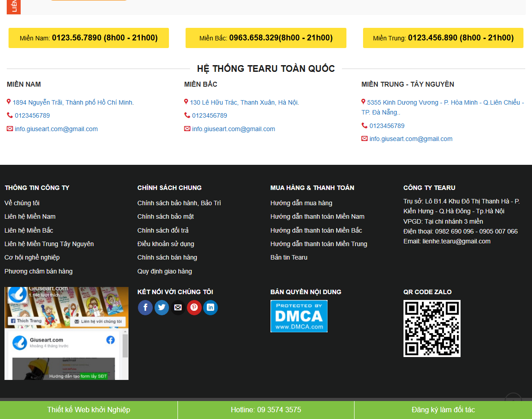Click the DMCA protected badge
This screenshot has height=419, width=532.
(x=299, y=316)
